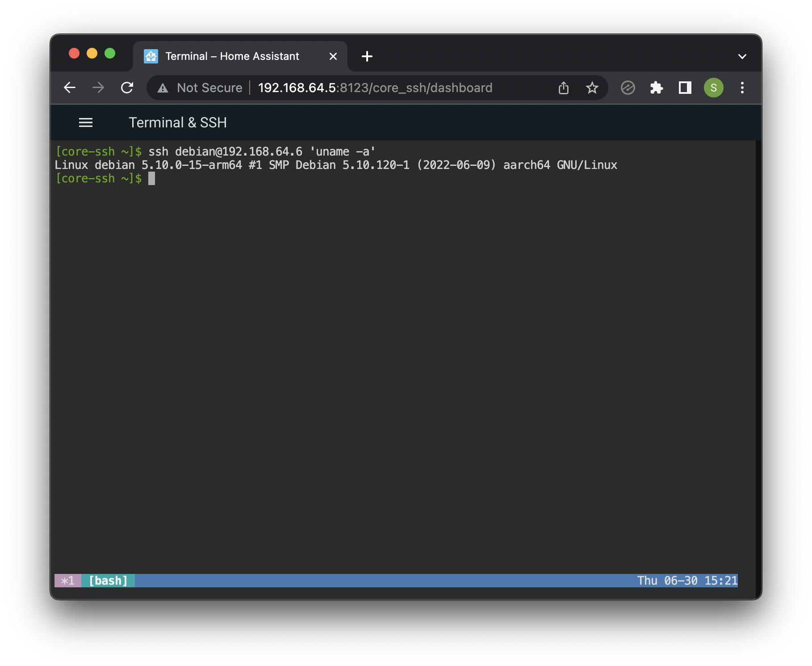This screenshot has width=812, height=666.
Task: Expand the tab search chevron
Action: (742, 56)
